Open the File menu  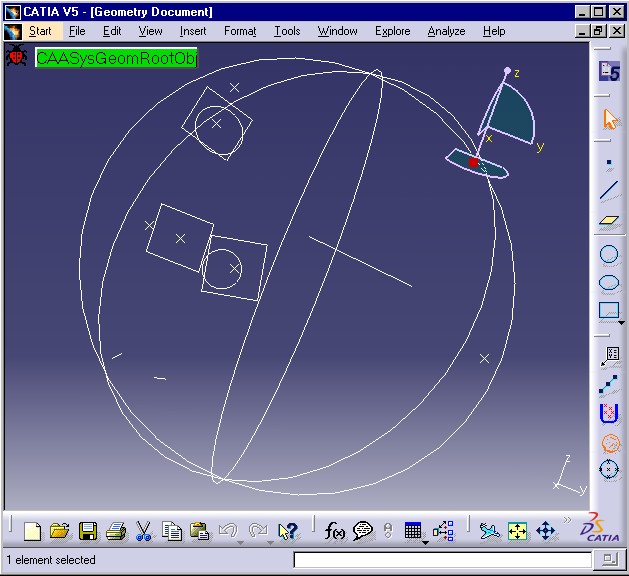click(77, 31)
